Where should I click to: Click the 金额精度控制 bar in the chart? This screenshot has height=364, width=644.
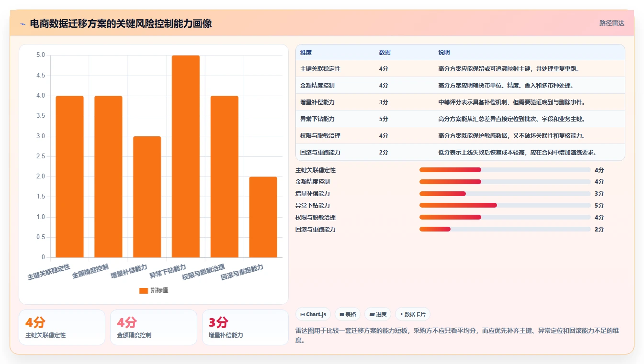[108, 176]
